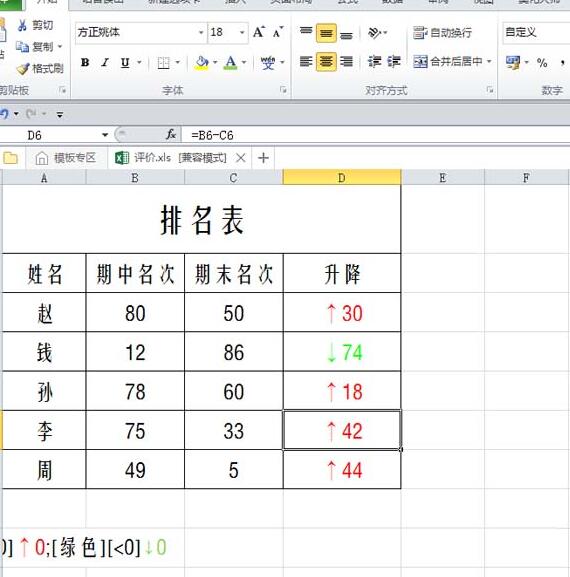Viewport: 570px width, 577px height.
Task: Click the increase indent icon
Action: click(394, 61)
